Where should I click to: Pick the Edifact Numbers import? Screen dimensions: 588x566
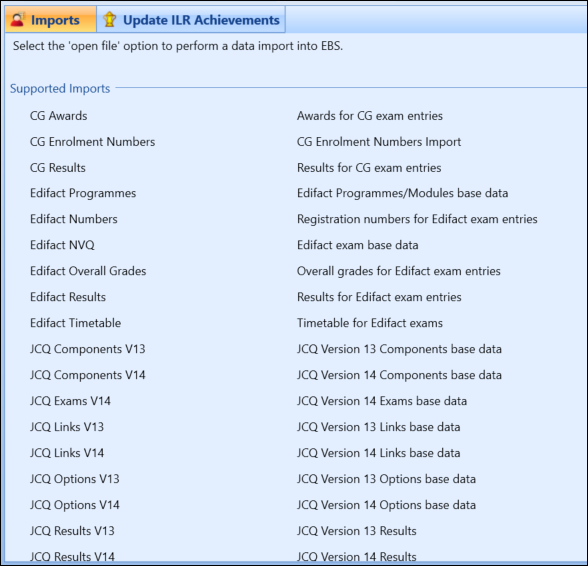click(74, 219)
